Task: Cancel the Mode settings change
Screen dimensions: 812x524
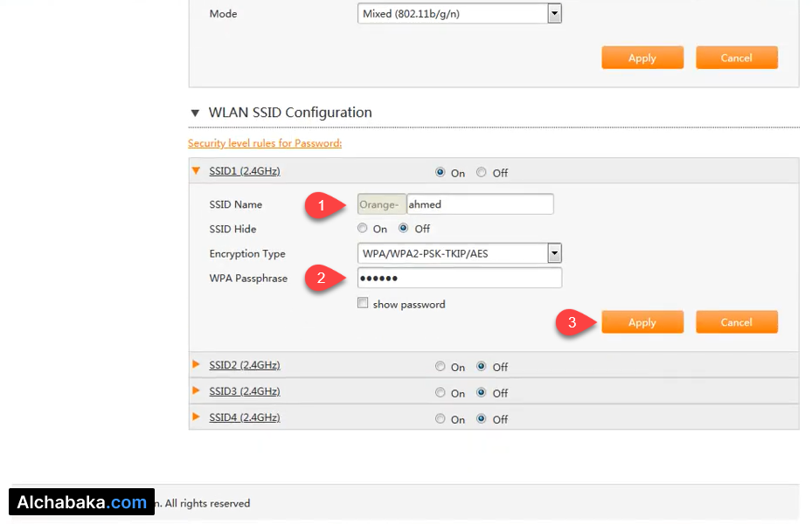Action: (736, 57)
